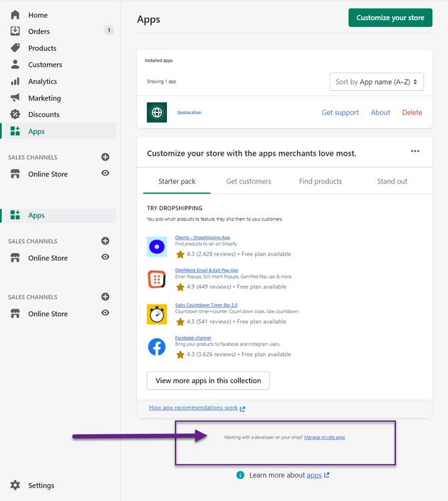Open the Geolocation app name link
Viewport: 448px width, 501px height.
(x=190, y=112)
